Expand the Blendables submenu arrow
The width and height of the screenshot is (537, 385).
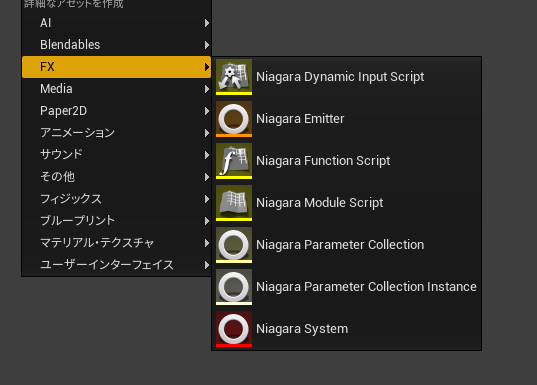[x=207, y=45]
